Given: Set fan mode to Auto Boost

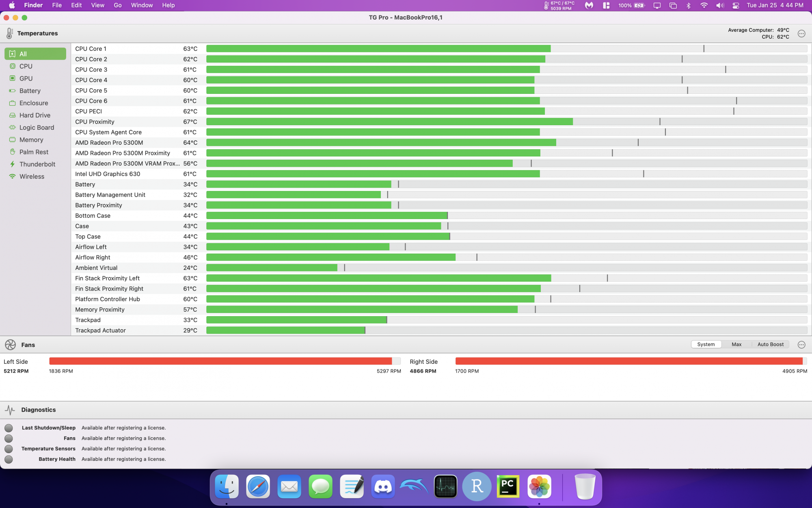Looking at the screenshot, I should [x=771, y=344].
